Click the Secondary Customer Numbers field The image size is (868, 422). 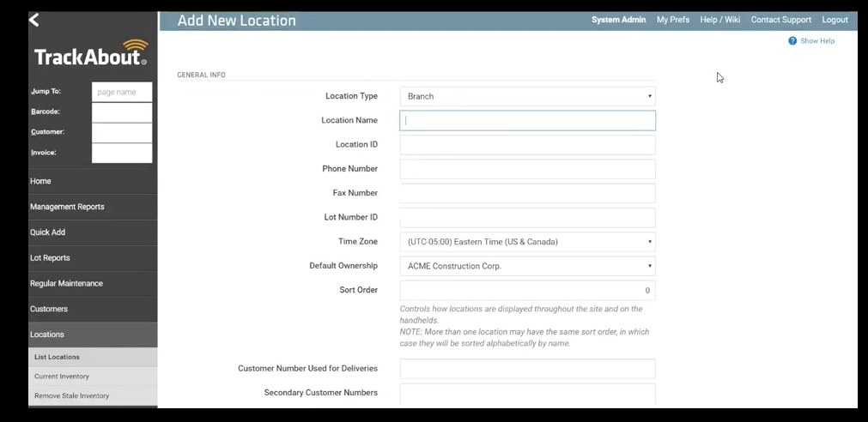pyautogui.click(x=527, y=394)
